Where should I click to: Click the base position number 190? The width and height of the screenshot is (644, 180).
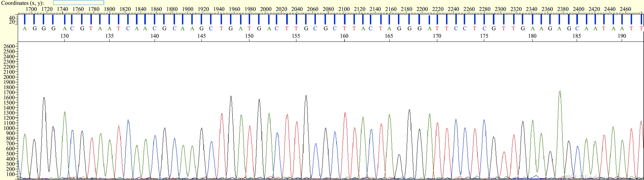click(622, 36)
